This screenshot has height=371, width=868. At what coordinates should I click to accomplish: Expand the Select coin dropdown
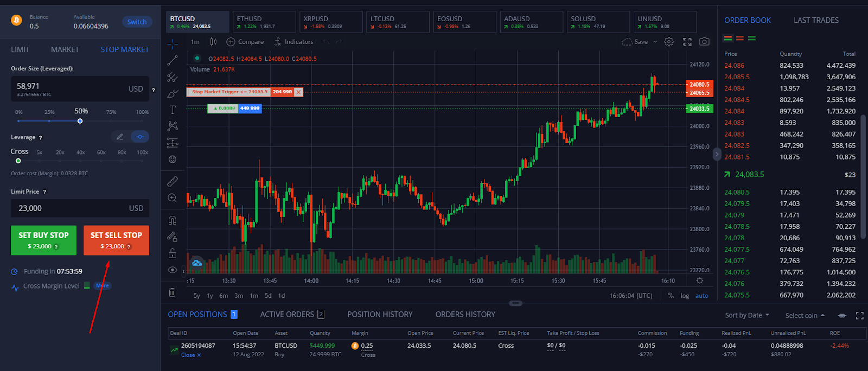(805, 315)
